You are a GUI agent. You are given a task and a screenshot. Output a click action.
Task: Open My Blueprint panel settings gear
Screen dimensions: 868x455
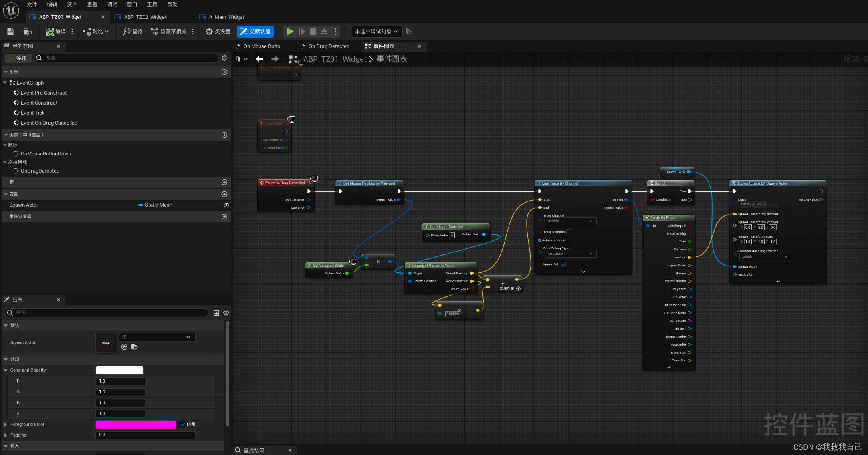click(x=224, y=58)
